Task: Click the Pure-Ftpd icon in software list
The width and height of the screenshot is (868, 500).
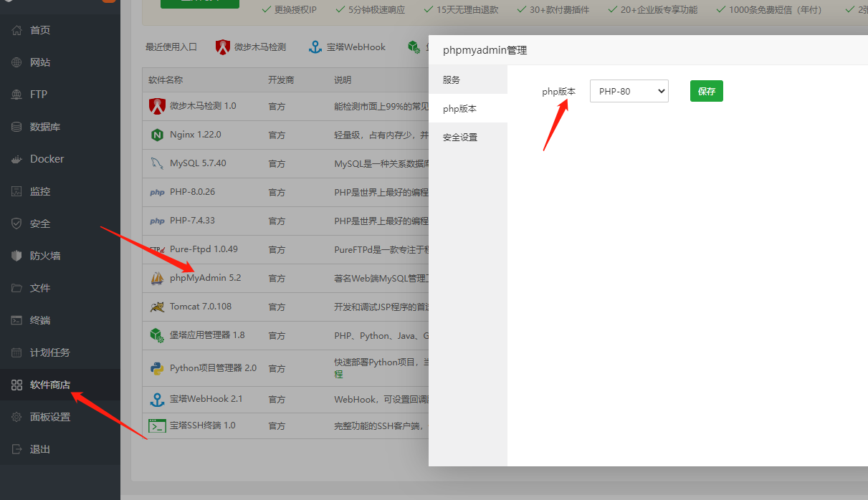Action: (x=157, y=249)
